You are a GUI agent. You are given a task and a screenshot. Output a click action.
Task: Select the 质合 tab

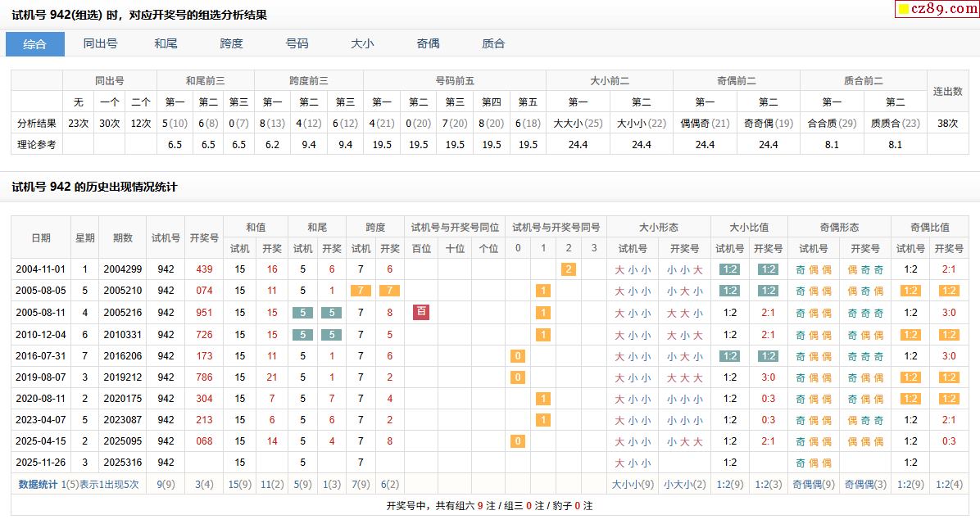[x=493, y=44]
